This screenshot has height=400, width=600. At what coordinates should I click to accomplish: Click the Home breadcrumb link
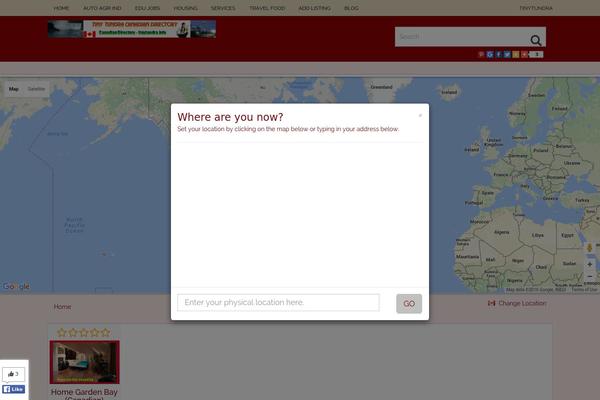(x=62, y=307)
